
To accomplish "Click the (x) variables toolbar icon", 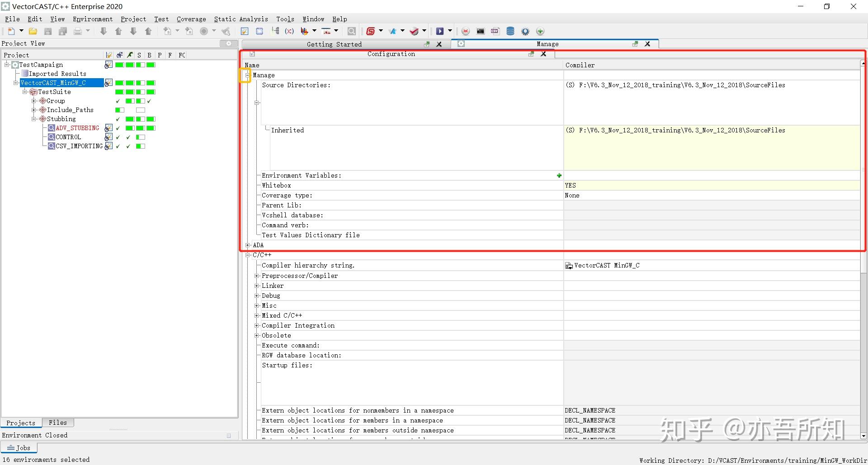I will pyautogui.click(x=289, y=31).
